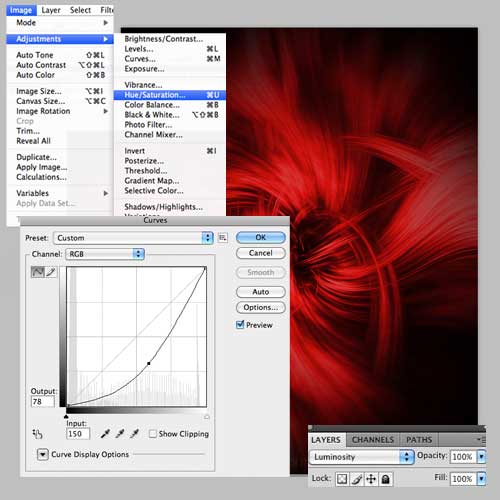The height and width of the screenshot is (500, 500).
Task: Select Duplicate menu item
Action: click(60, 157)
